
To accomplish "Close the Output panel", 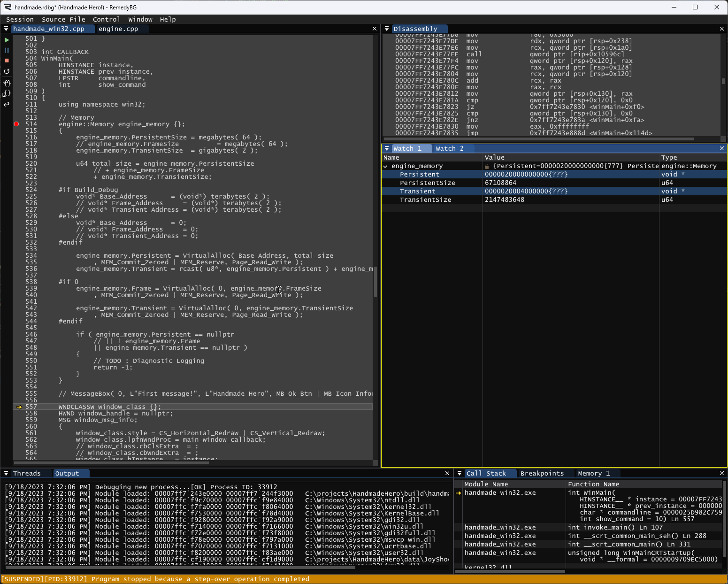I will coord(447,473).
